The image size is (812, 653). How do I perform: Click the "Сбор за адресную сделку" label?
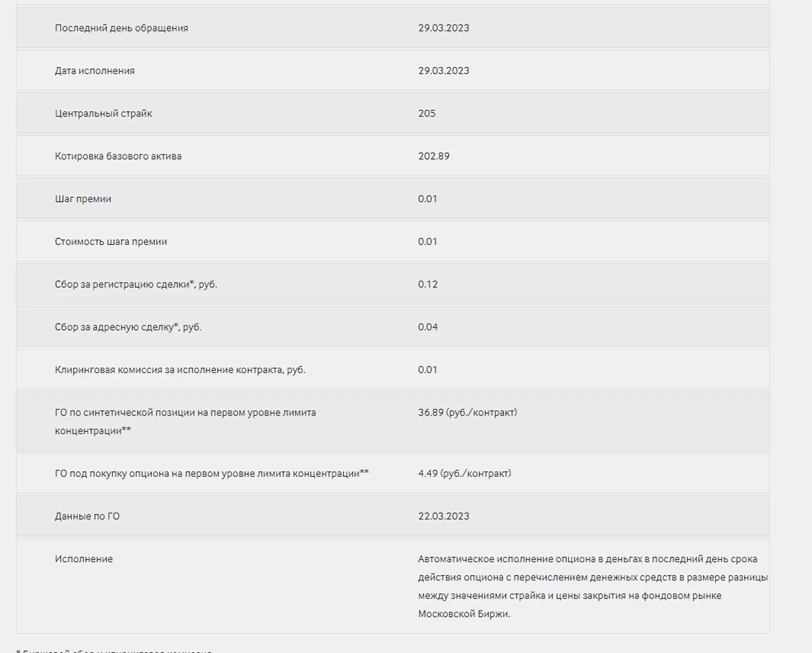tap(128, 327)
